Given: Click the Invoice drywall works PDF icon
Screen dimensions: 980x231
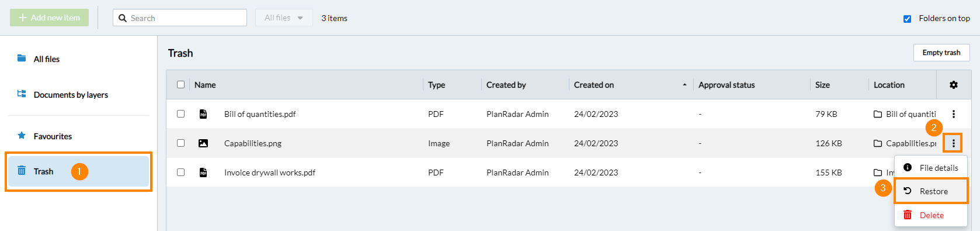Looking at the screenshot, I should [203, 173].
